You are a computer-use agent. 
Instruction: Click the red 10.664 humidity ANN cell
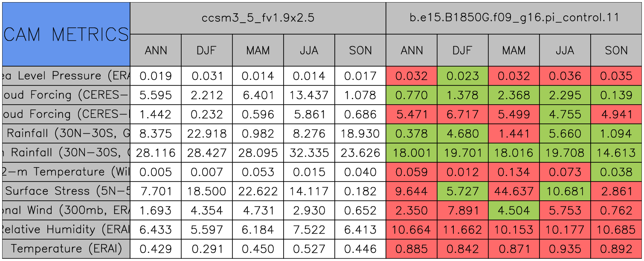coord(412,230)
